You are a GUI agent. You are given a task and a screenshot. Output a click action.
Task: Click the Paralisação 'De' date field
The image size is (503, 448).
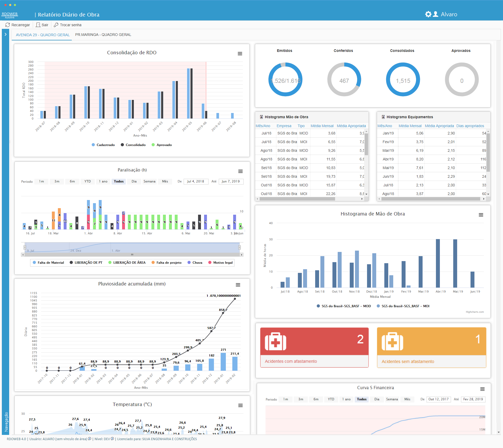(x=195, y=181)
